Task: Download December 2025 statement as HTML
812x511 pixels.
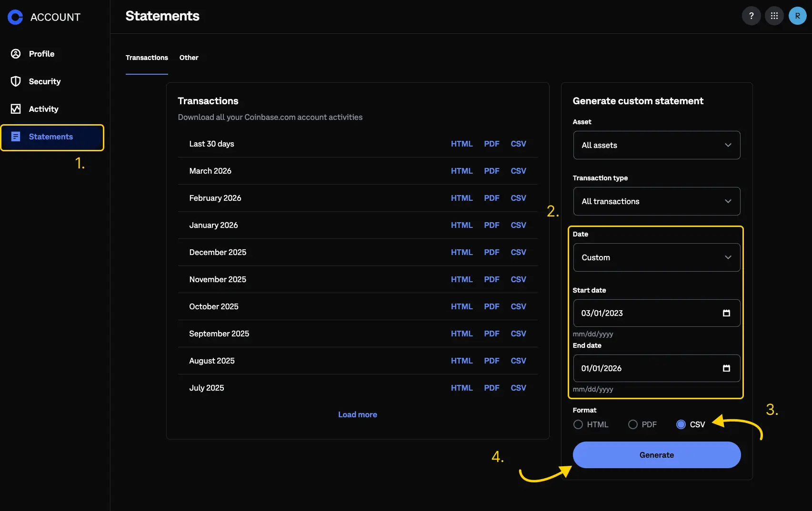Action: (x=462, y=252)
